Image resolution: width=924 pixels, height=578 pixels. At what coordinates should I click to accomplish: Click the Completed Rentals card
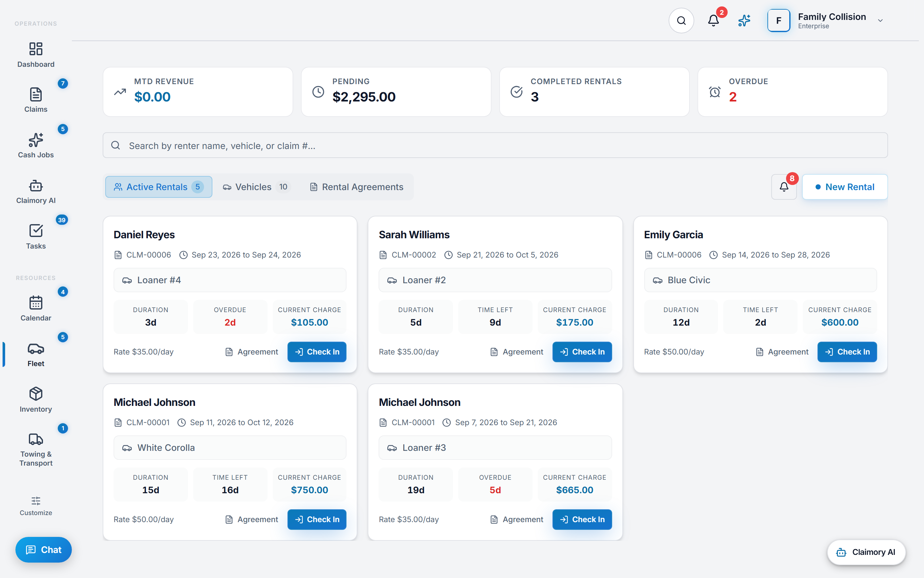(x=595, y=92)
